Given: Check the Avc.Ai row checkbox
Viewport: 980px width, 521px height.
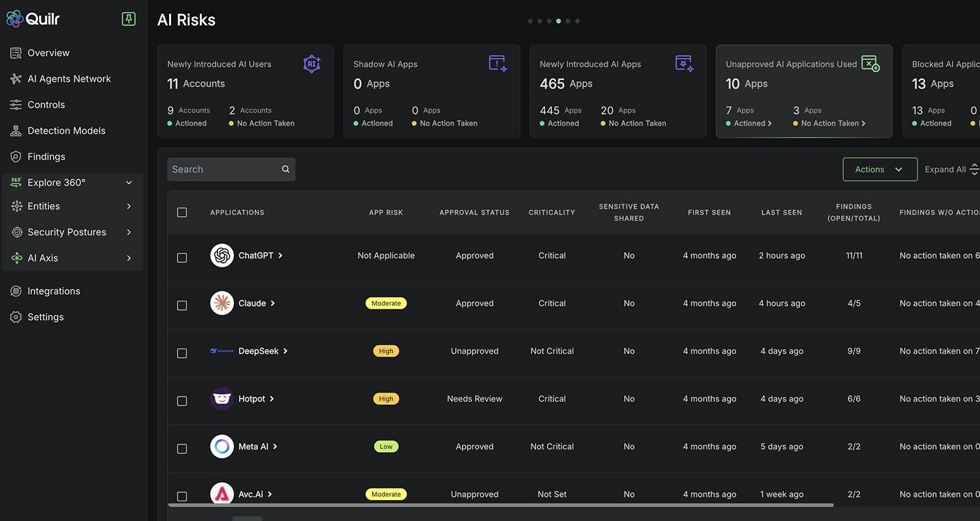Looking at the screenshot, I should click(x=182, y=496).
